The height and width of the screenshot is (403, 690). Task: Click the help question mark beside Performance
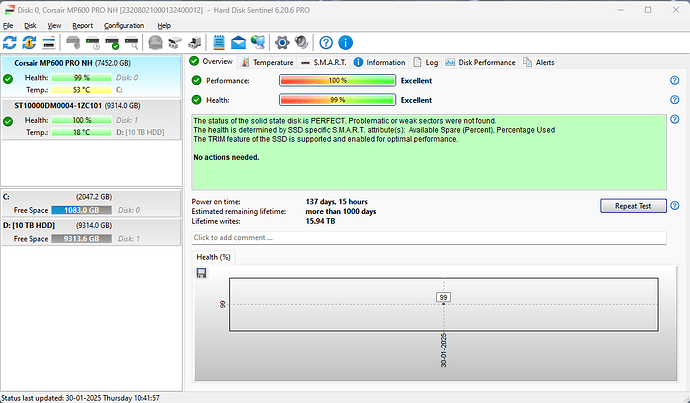pos(674,80)
